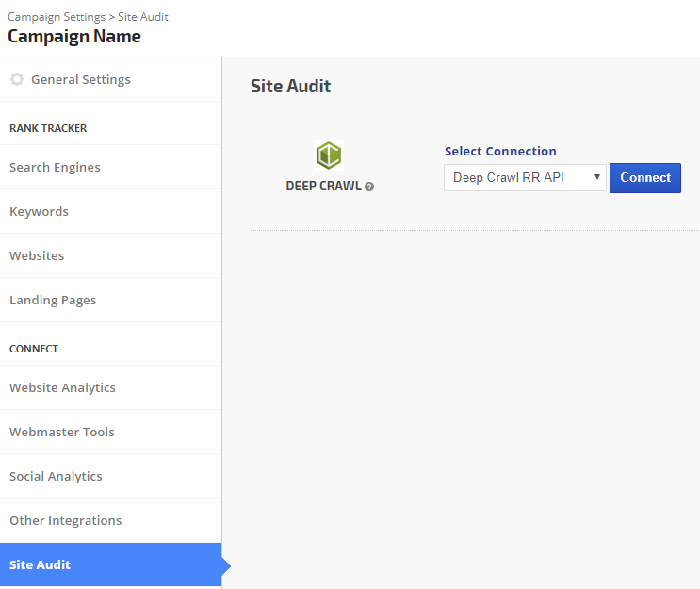Click the DEEP CRAWL text label
700x589 pixels.
click(323, 187)
